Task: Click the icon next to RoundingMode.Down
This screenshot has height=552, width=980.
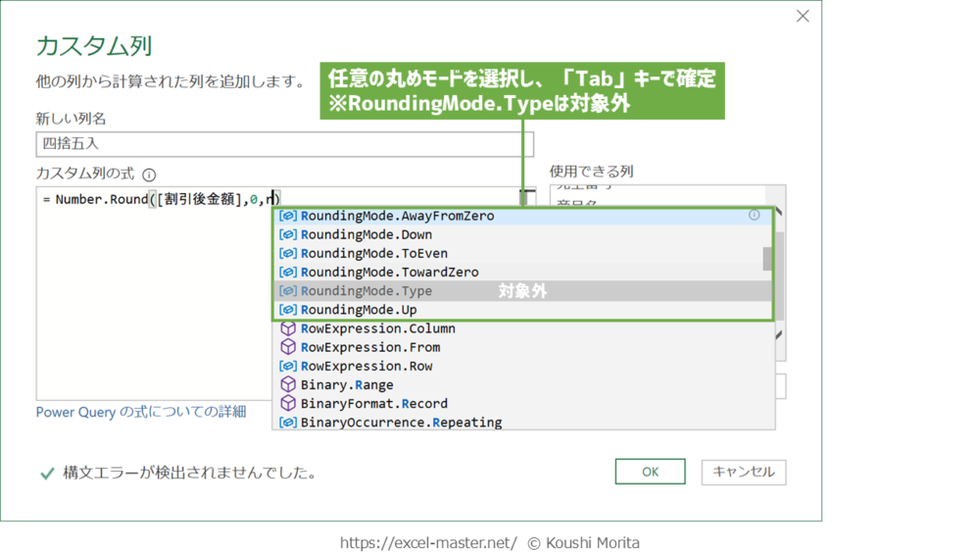Action: click(x=288, y=234)
